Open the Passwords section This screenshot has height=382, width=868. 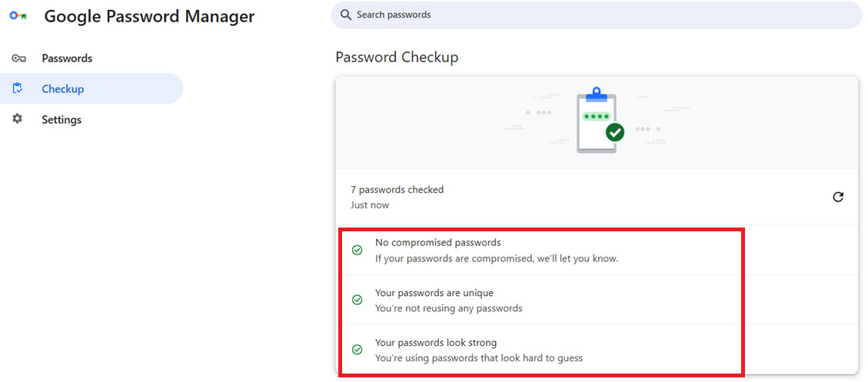pyautogui.click(x=67, y=58)
